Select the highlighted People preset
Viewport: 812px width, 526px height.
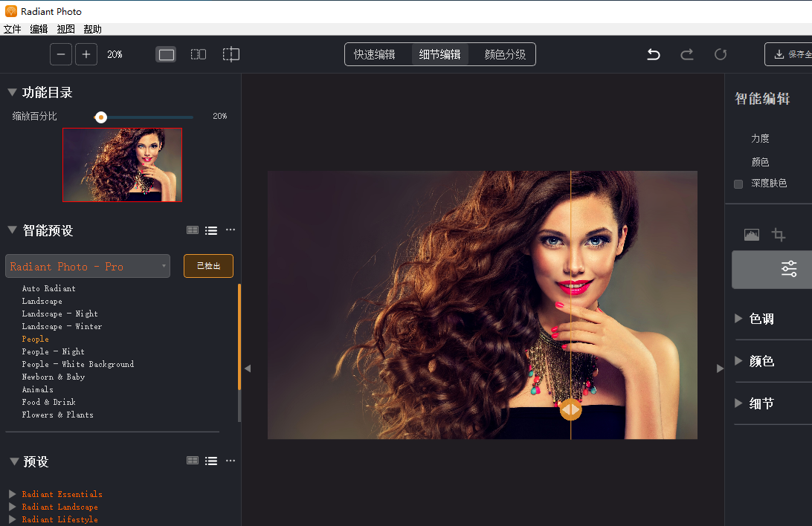[35, 340]
